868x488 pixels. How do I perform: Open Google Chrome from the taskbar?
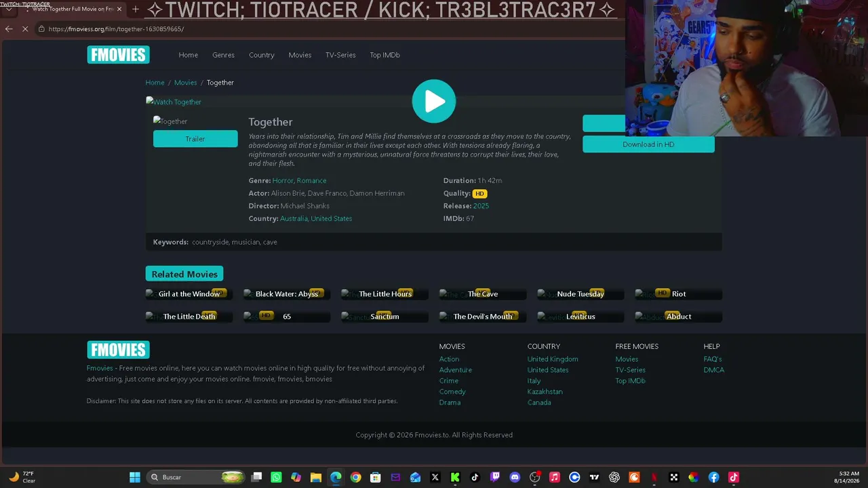pos(355,477)
